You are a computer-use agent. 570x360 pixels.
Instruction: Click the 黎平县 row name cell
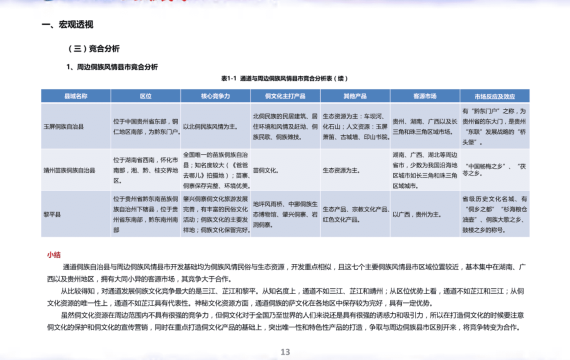[76, 214]
